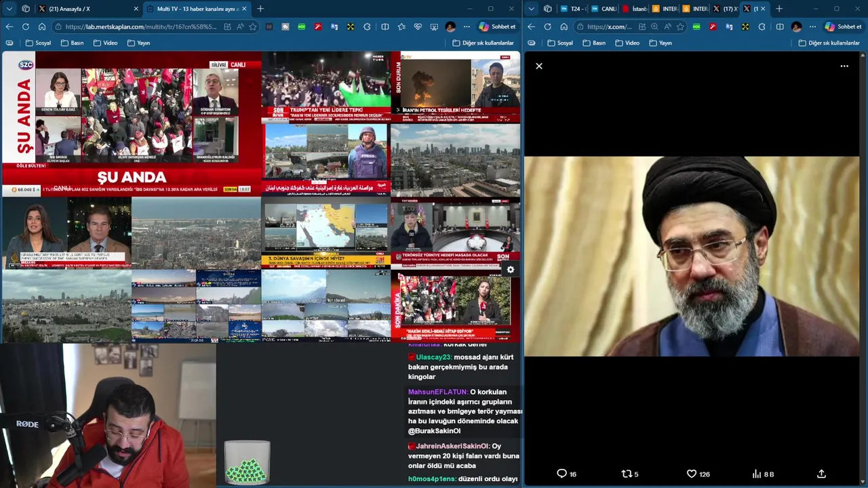Viewport: 868px width, 488px height.
Task: Open split screen in right X window
Action: 780,26
